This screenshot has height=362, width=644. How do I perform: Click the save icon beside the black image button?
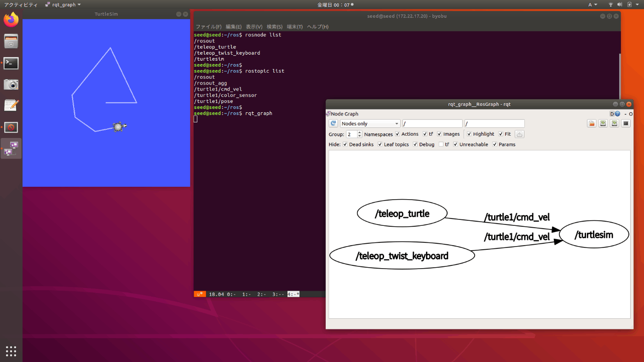pos(614,123)
